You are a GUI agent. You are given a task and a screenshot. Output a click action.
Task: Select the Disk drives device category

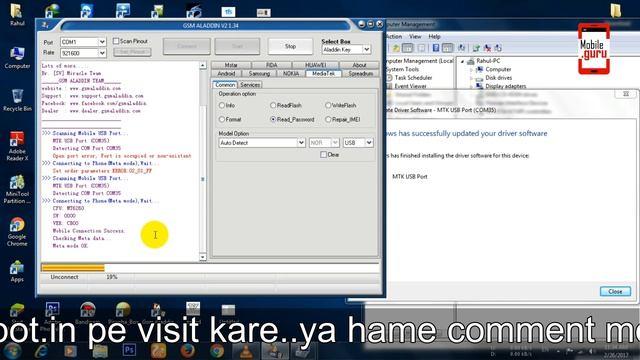pos(498,78)
